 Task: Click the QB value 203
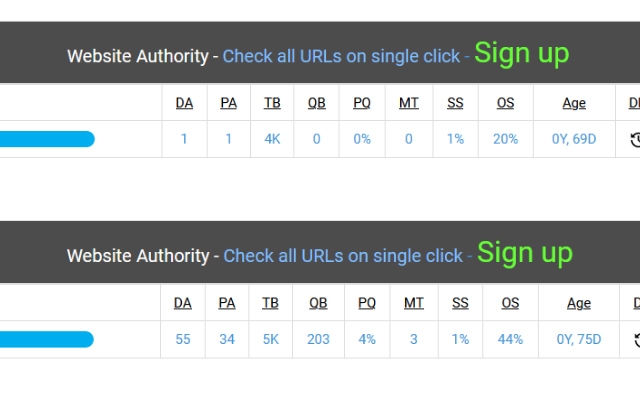(x=318, y=339)
